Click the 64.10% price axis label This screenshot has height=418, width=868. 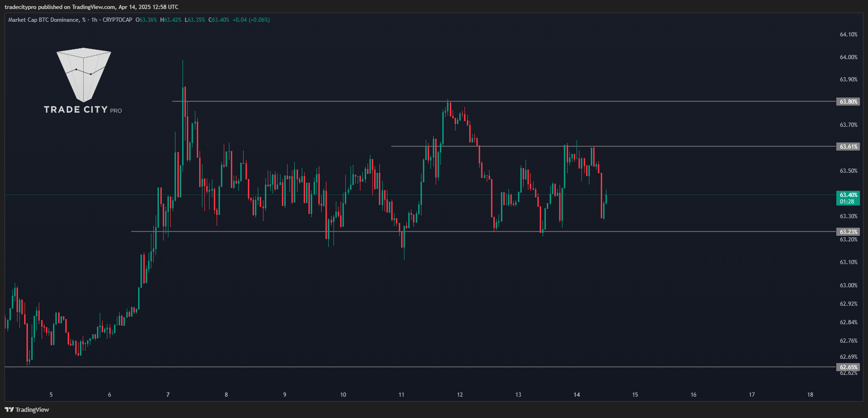(x=849, y=35)
